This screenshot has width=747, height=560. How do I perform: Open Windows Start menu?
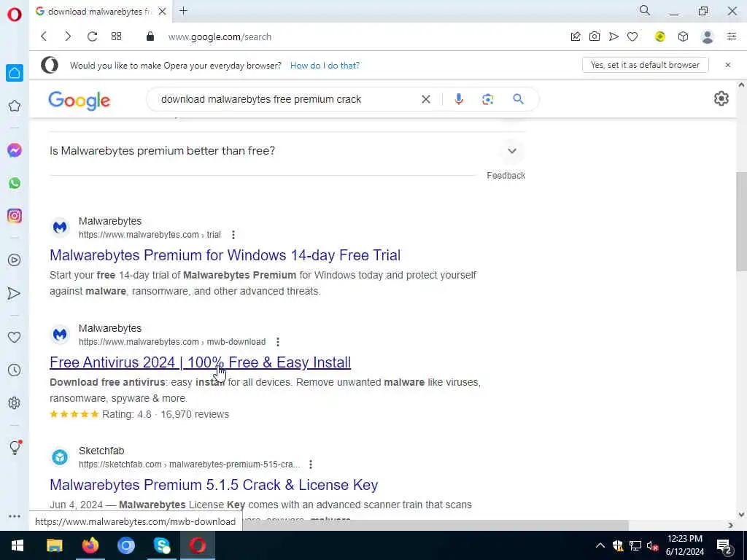tap(18, 545)
